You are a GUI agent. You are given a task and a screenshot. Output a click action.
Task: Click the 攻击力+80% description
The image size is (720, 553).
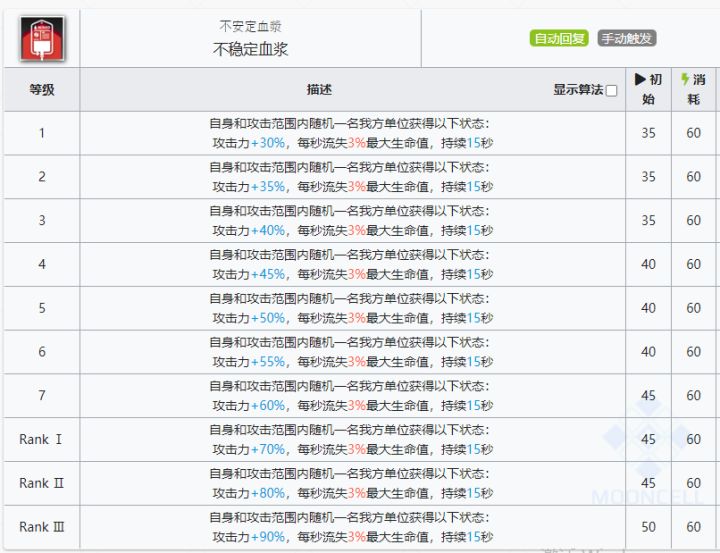pos(352,483)
